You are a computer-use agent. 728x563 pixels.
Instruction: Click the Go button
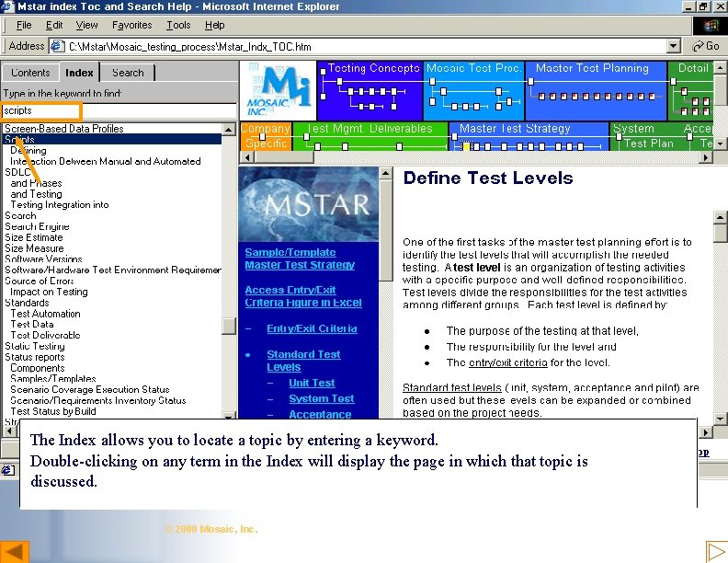pyautogui.click(x=705, y=46)
